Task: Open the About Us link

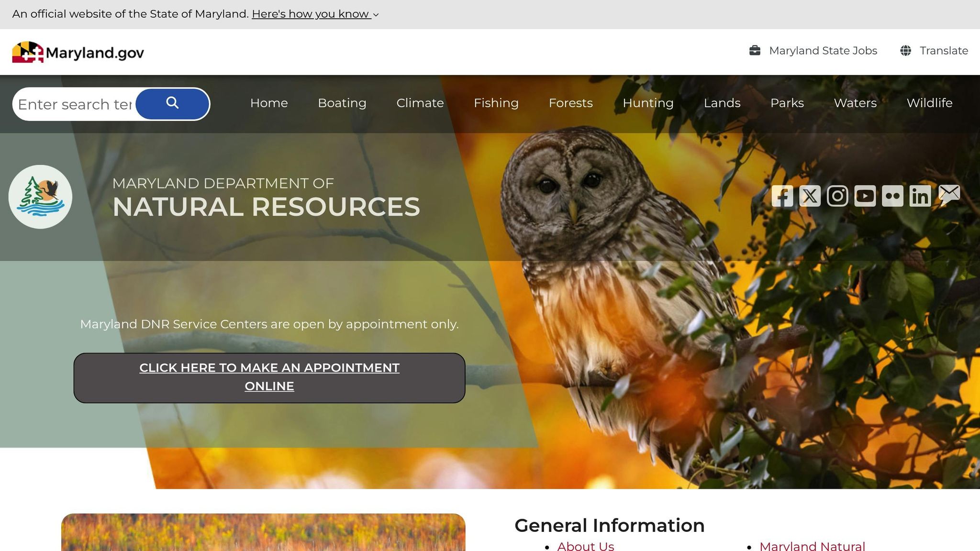Action: [585, 546]
